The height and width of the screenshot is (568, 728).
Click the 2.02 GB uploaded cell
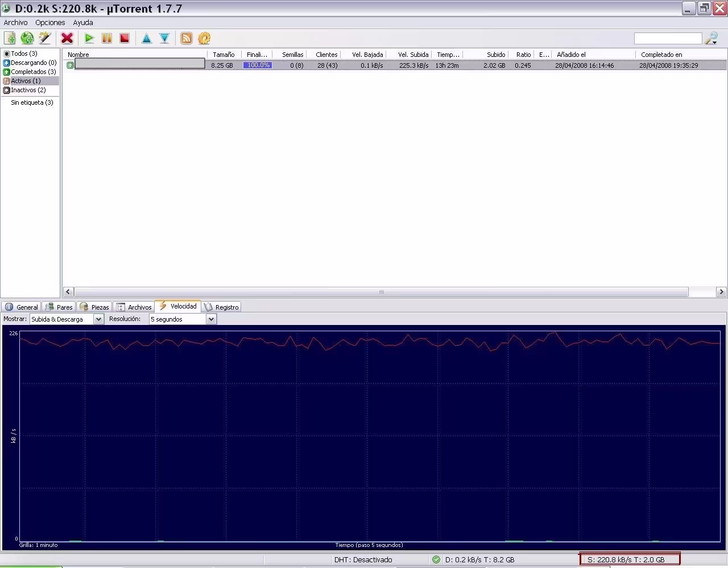coord(494,65)
